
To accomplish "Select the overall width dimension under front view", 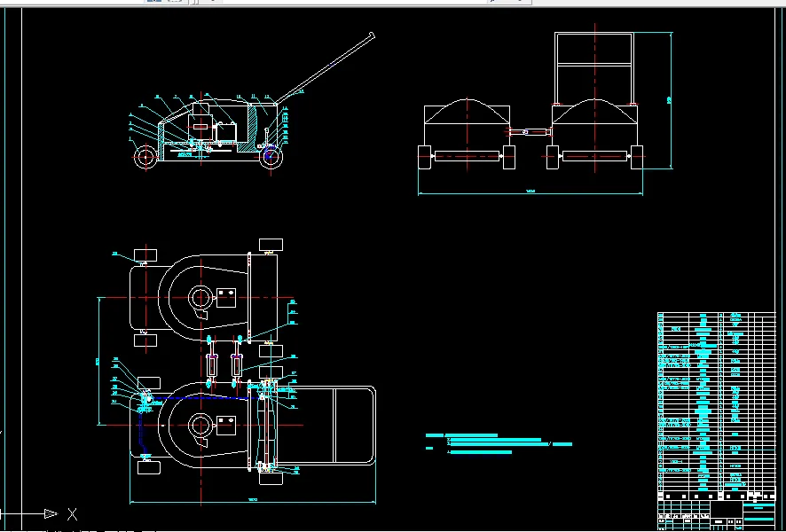I will (531, 192).
